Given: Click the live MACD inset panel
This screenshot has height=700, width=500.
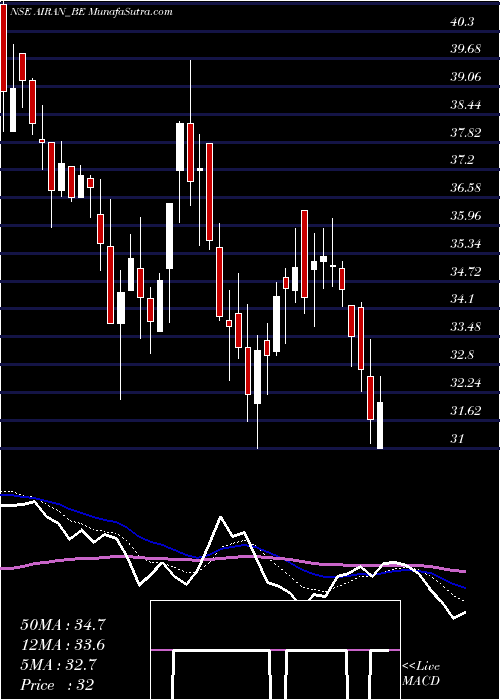Looking at the screenshot, I should point(275,650).
